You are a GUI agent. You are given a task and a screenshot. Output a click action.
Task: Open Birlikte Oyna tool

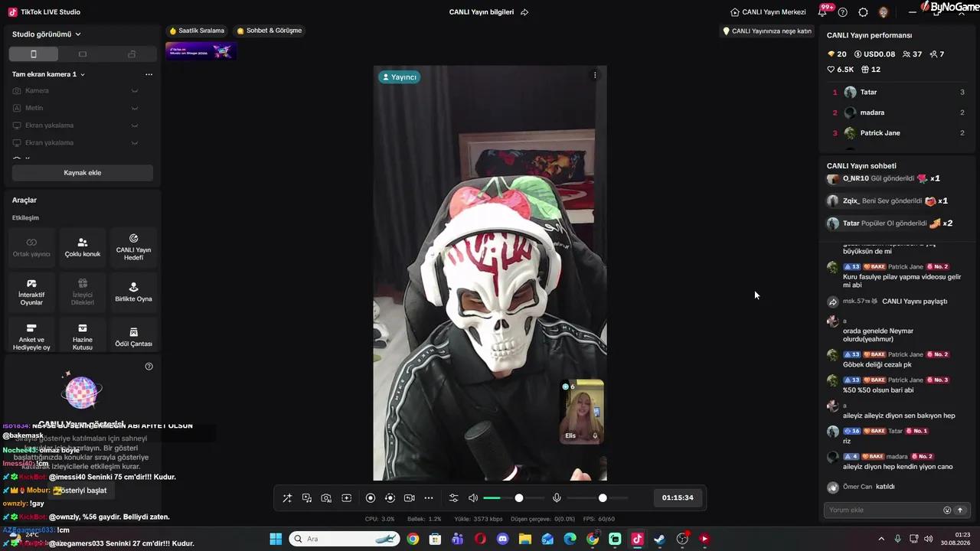click(133, 292)
